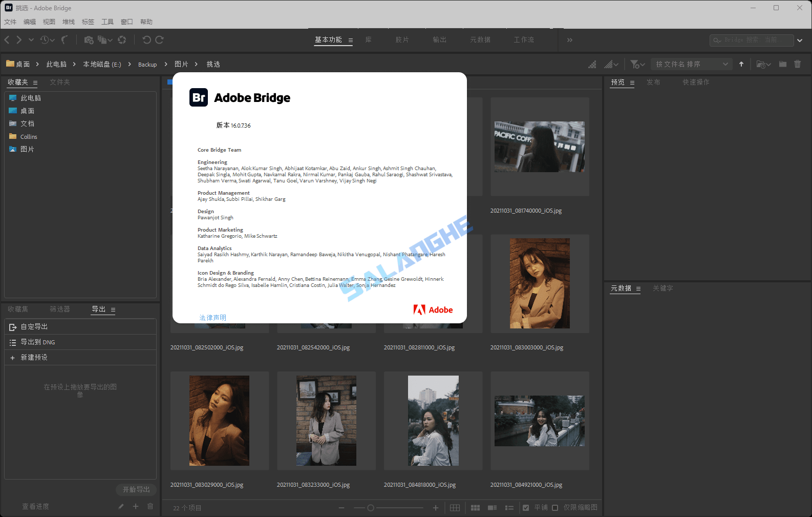Toggle ascending sort order arrow
Viewport: 812px width, 517px height.
click(741, 65)
